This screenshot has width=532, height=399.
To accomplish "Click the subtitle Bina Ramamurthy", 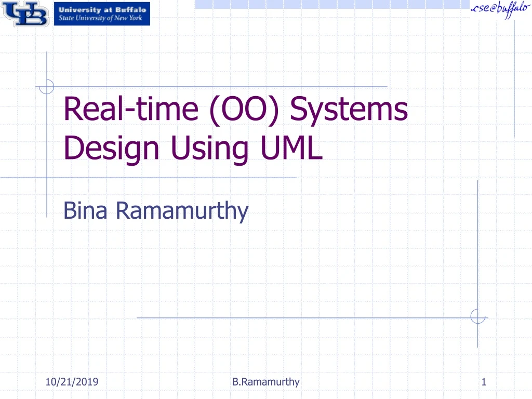I will 157,210.
